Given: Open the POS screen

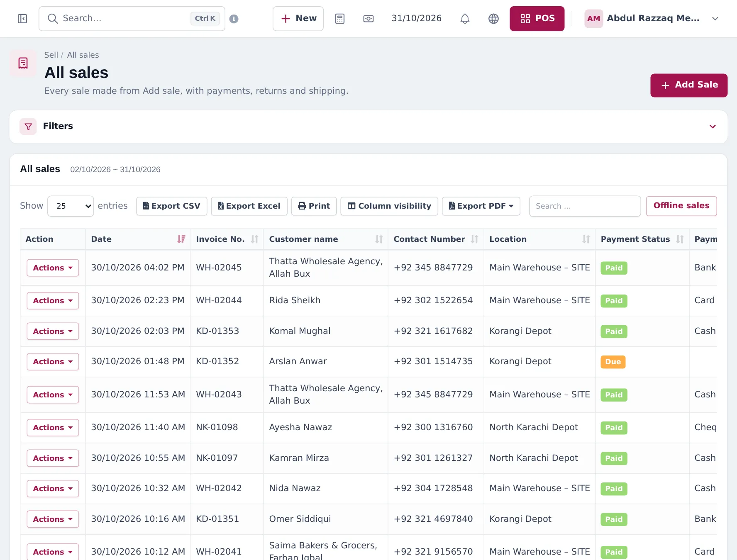Looking at the screenshot, I should [x=537, y=19].
